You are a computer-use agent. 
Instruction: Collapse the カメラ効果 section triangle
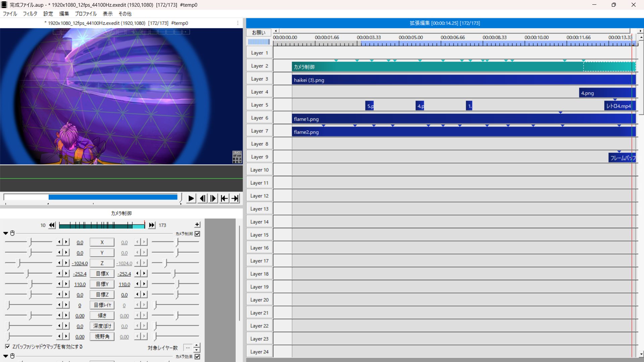6,356
